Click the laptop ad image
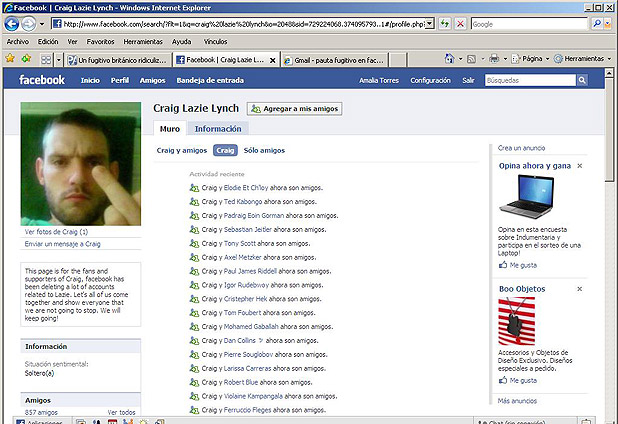Image resolution: width=618 pixels, height=424 pixels. pos(527,196)
